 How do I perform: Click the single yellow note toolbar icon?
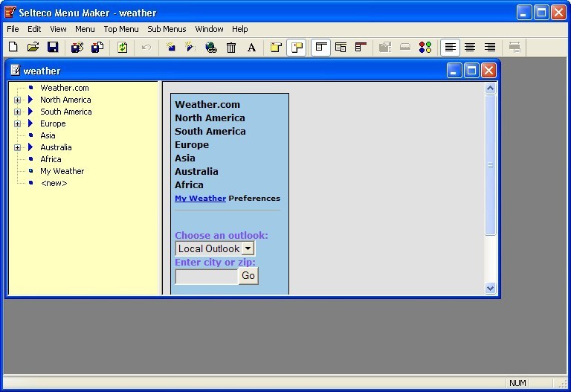[276, 48]
